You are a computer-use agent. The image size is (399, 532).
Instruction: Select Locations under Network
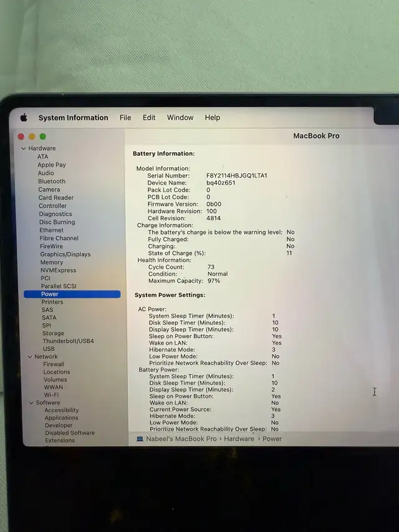[57, 372]
